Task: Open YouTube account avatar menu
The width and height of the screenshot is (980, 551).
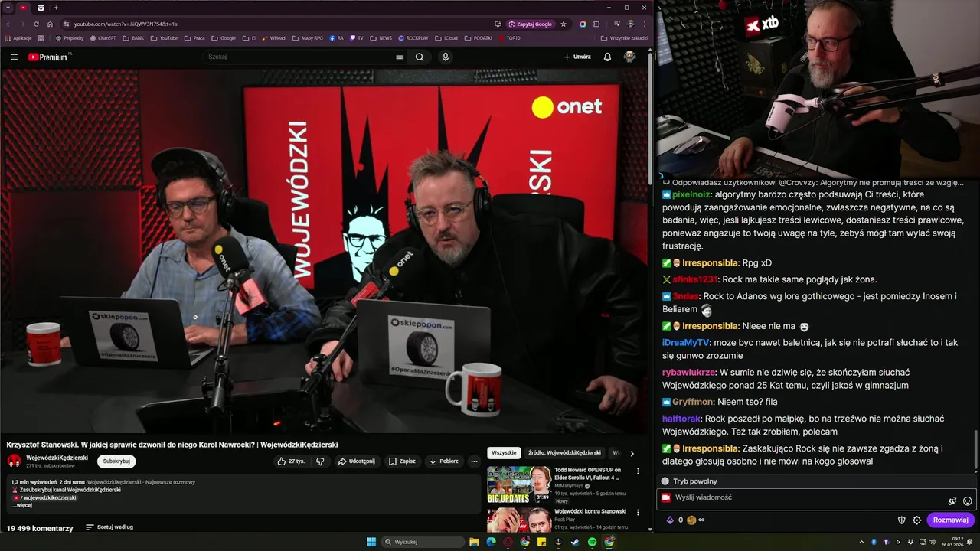Action: pos(629,57)
